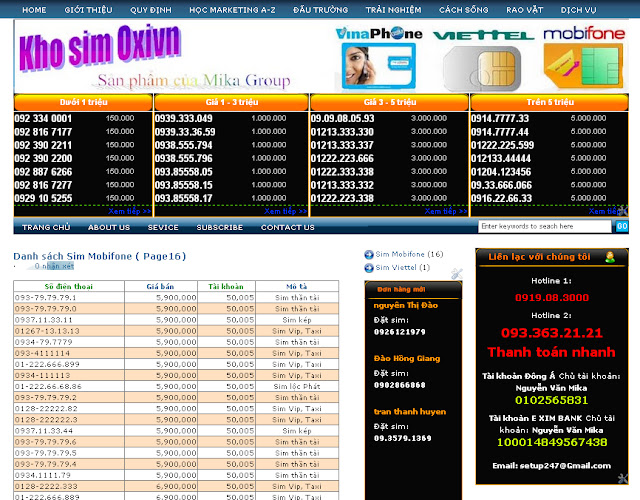The height and width of the screenshot is (500, 640).
Task: Click the Dưới 1 triệu header button
Action: pos(83,102)
